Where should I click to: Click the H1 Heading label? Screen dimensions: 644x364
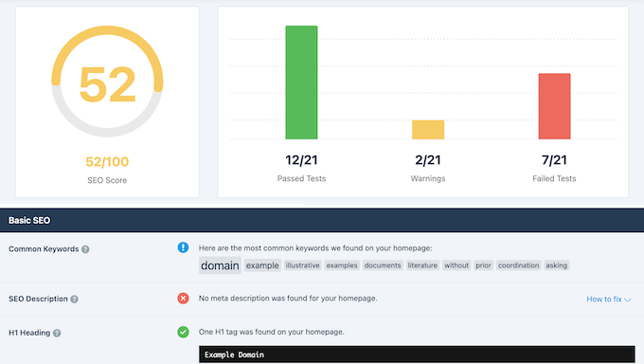[29, 333]
